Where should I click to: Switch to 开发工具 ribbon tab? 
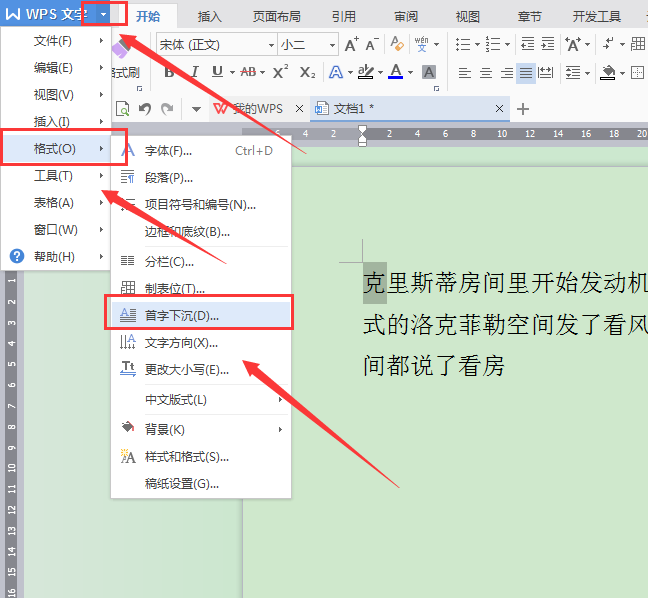point(596,17)
